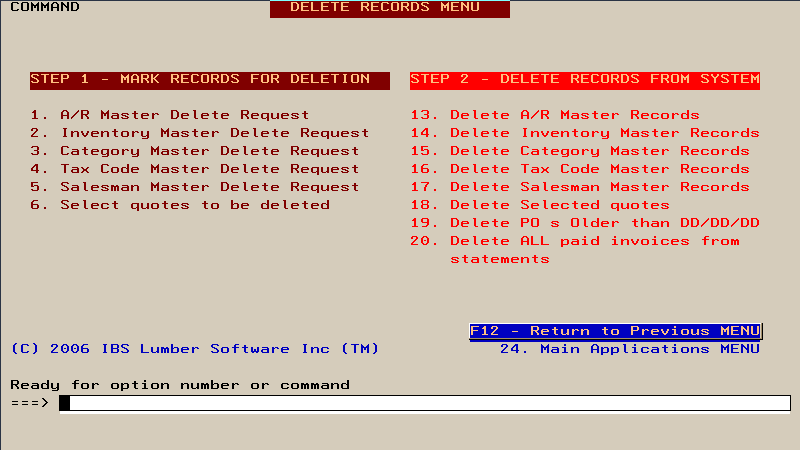The width and height of the screenshot is (800, 450).
Task: Choose Delete Salesman Master Records
Action: coord(580,187)
